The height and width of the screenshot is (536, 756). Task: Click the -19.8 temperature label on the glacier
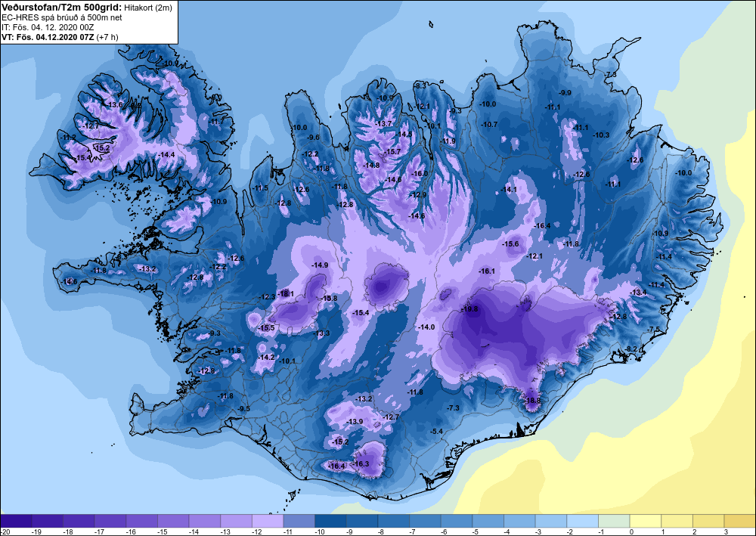pyautogui.click(x=469, y=309)
